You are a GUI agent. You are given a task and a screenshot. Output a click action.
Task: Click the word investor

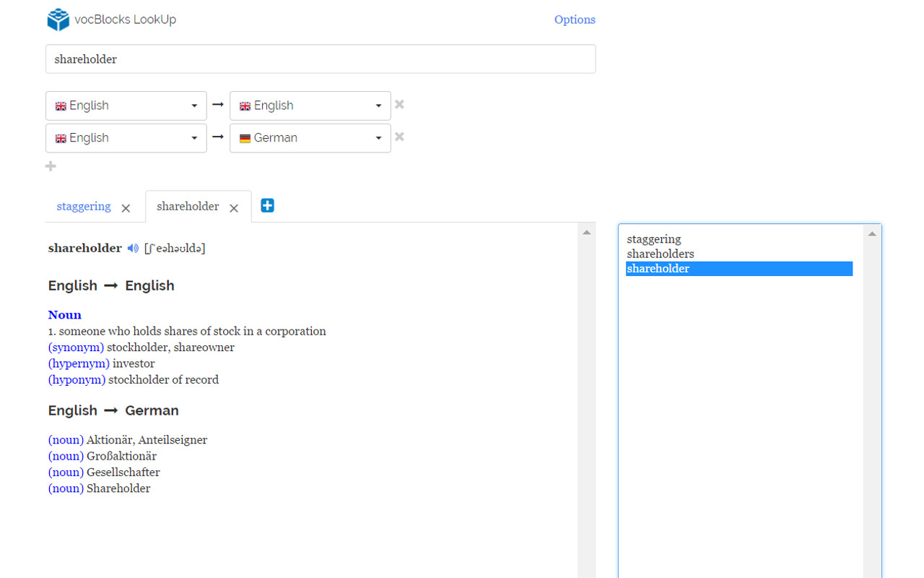click(x=134, y=363)
